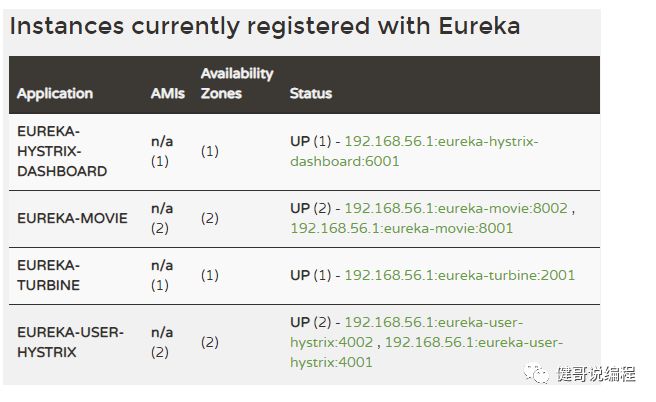Click the UP status text in EUREKA-TURBINE row
This screenshot has width=656, height=402.
tap(300, 275)
